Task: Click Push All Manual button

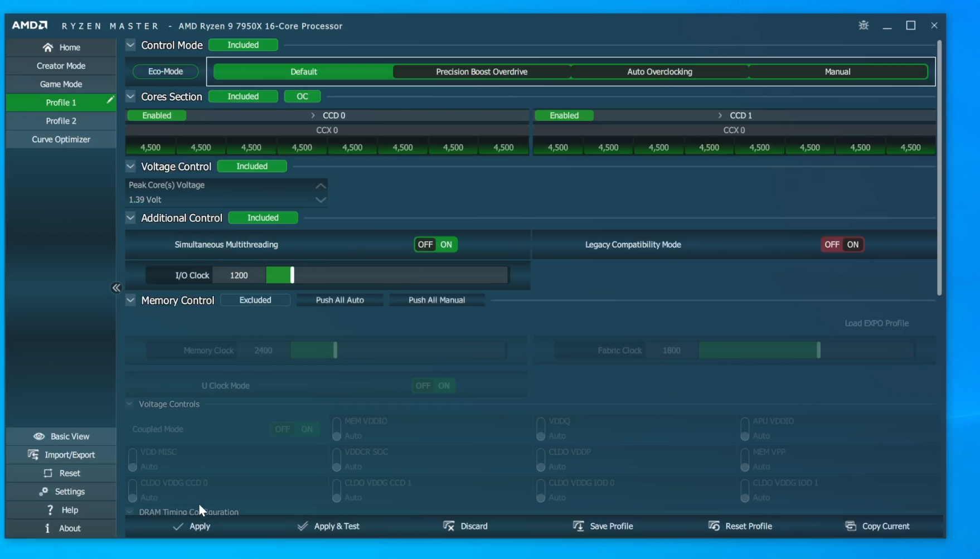Action: coord(436,300)
